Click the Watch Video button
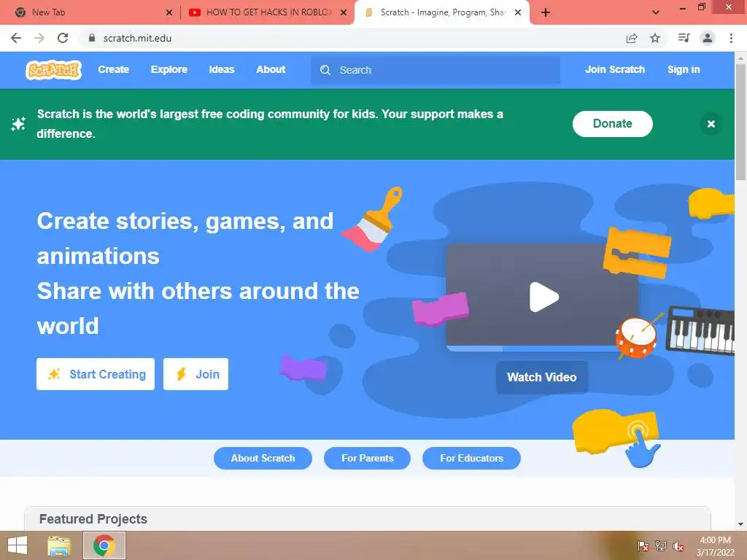 point(542,377)
